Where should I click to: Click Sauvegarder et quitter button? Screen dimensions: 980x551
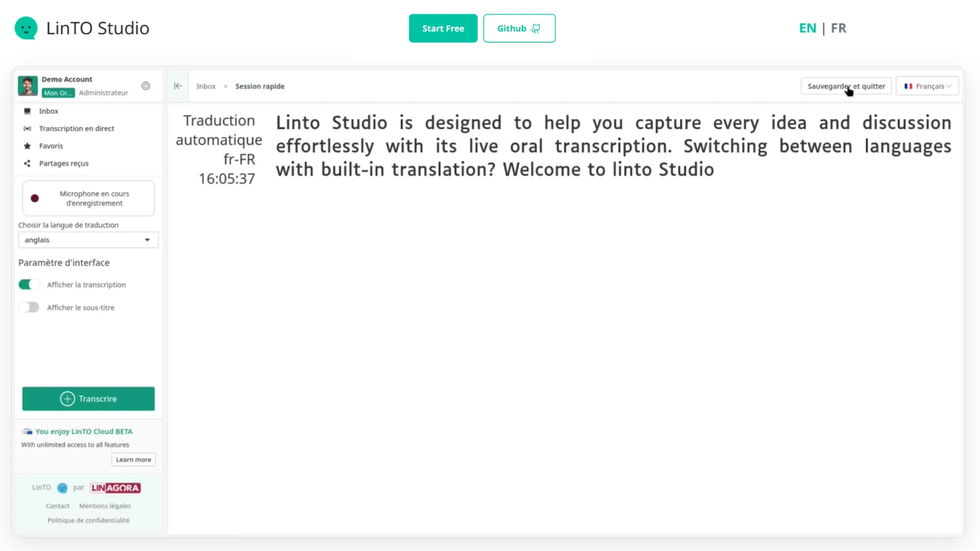click(x=846, y=86)
